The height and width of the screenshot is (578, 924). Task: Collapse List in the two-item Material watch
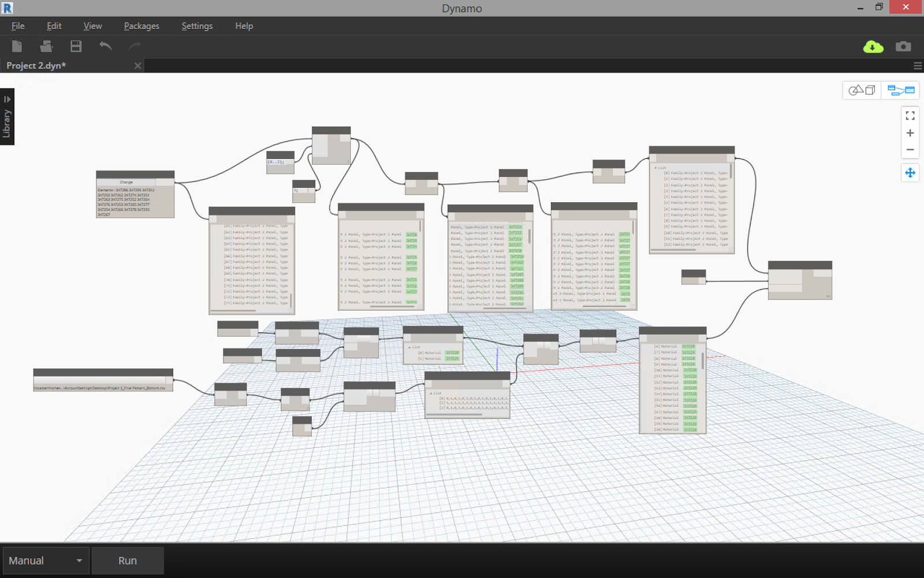(x=410, y=347)
